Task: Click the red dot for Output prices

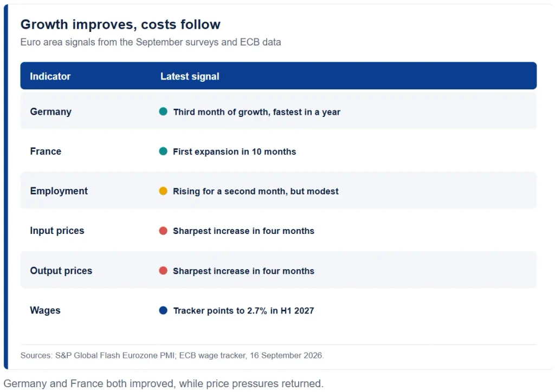Action: pyautogui.click(x=163, y=271)
